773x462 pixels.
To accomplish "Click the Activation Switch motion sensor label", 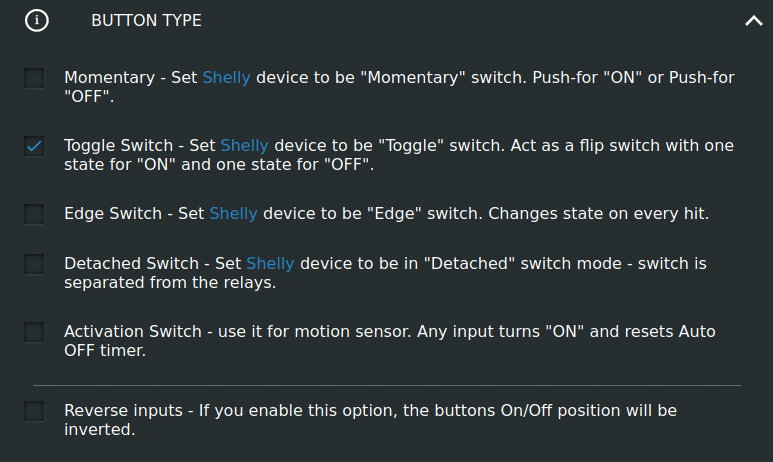I will [390, 341].
